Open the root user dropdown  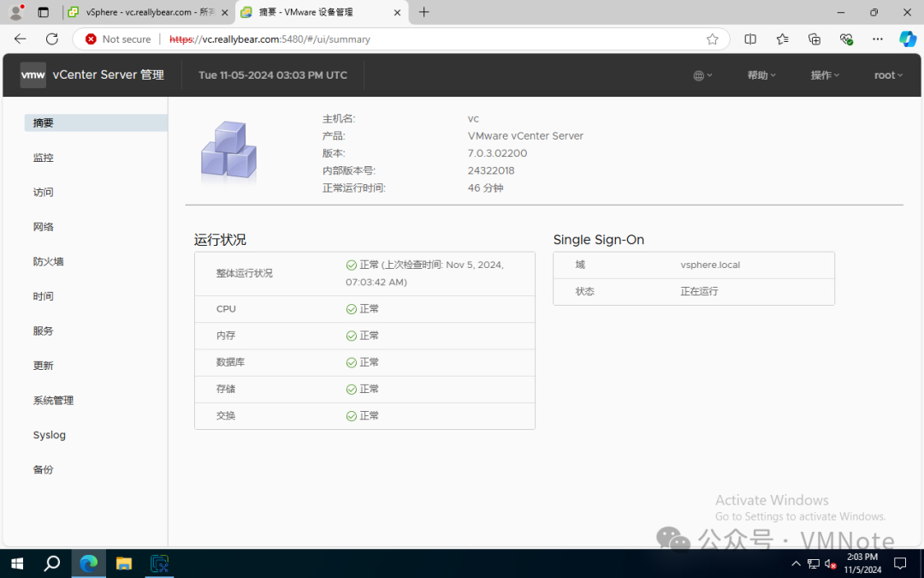tap(888, 75)
